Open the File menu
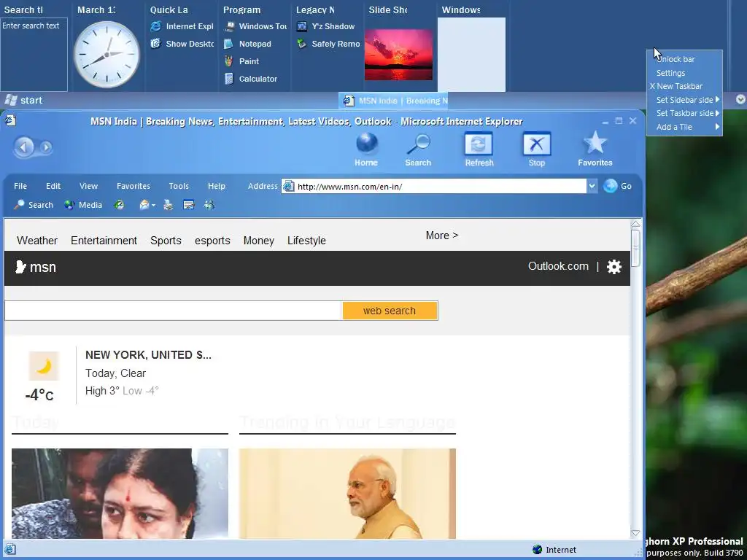 click(20, 186)
